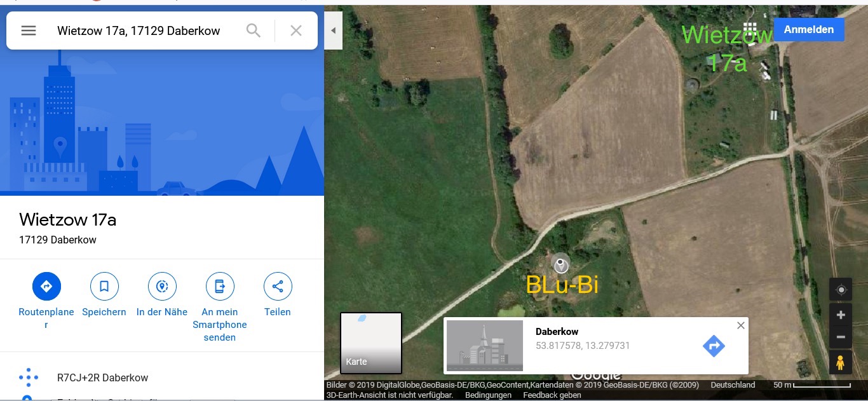This screenshot has height=401, width=868.
Task: Get directions from Daberkow card arrow
Action: (714, 346)
